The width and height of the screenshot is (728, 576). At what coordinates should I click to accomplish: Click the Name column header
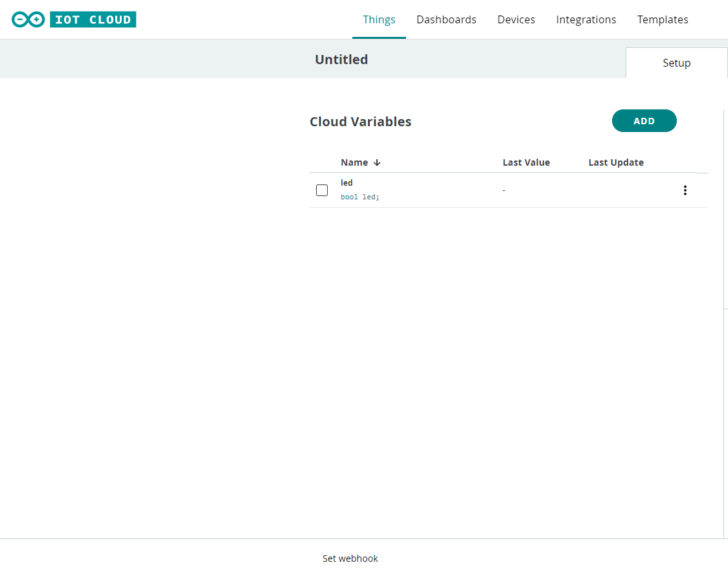click(x=354, y=162)
